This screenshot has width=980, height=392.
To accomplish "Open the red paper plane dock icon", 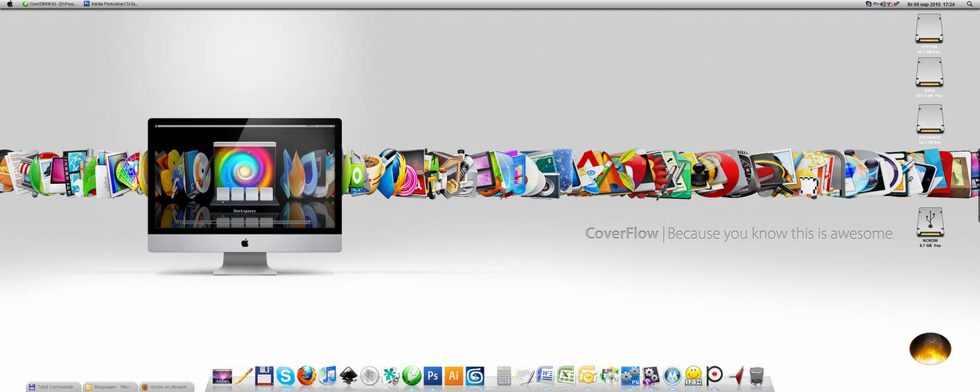I will click(x=735, y=375).
